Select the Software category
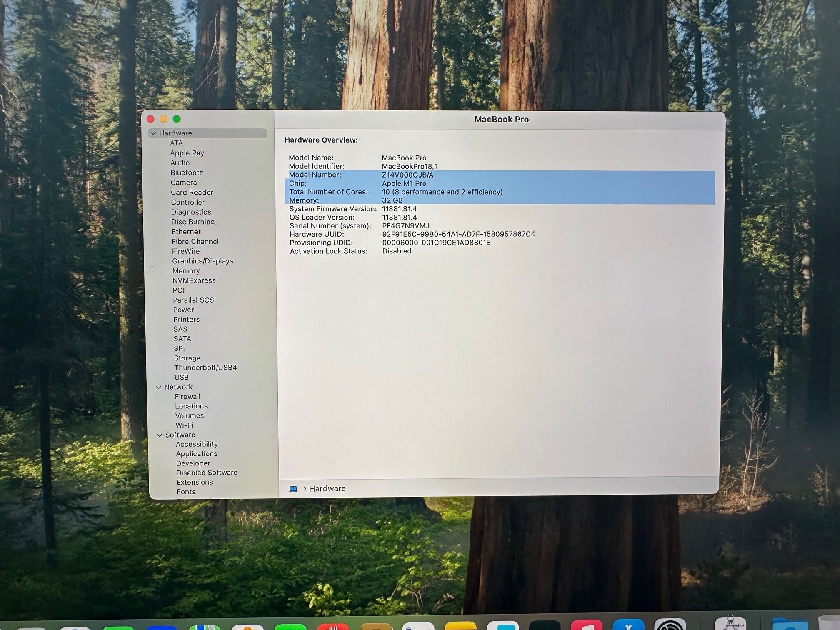The image size is (840, 630). pyautogui.click(x=180, y=435)
